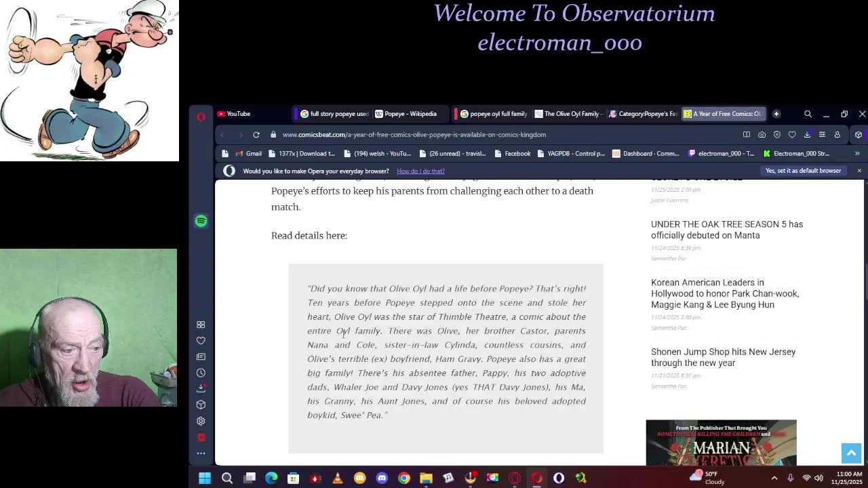Open the Facebook bookmark
The height and width of the screenshot is (488, 868).
[x=512, y=154]
